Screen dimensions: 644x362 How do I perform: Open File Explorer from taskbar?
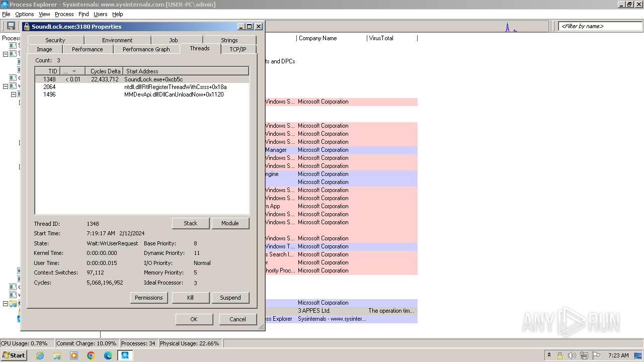(x=57, y=355)
